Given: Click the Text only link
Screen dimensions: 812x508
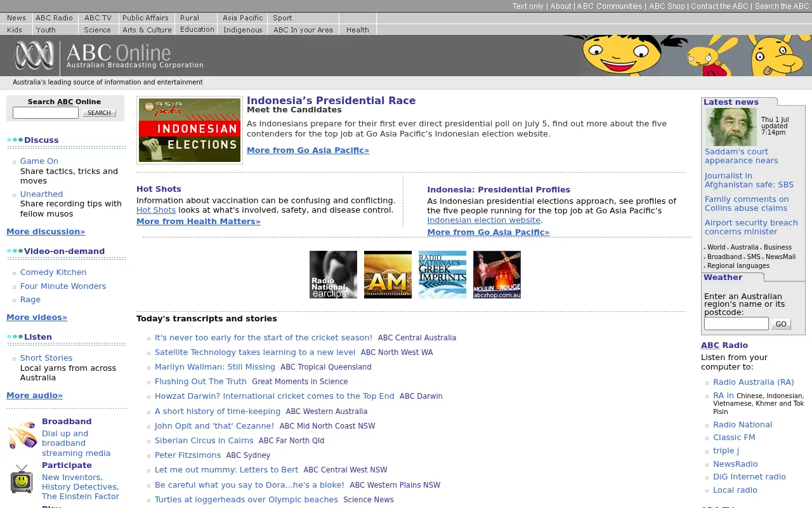Looking at the screenshot, I should click(x=528, y=6).
